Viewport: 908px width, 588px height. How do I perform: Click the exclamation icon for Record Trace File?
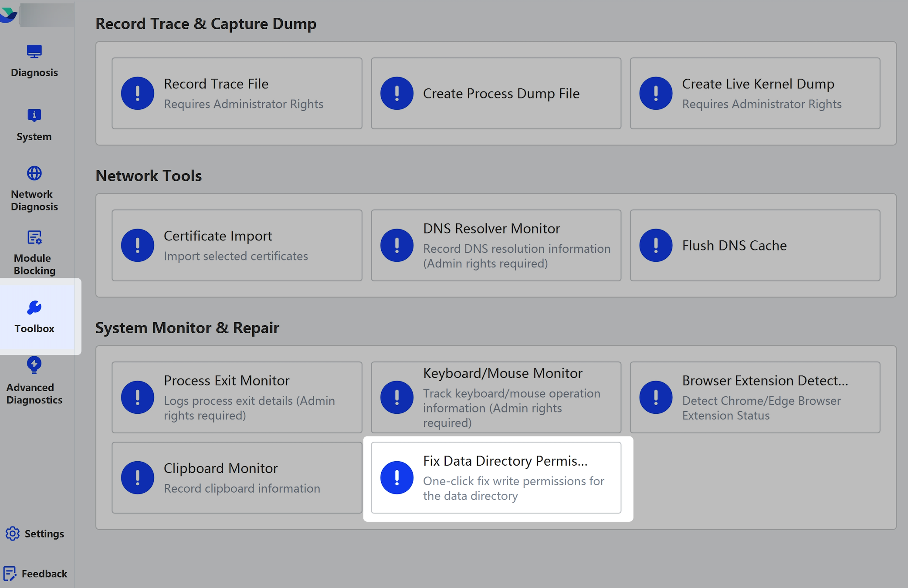(138, 93)
